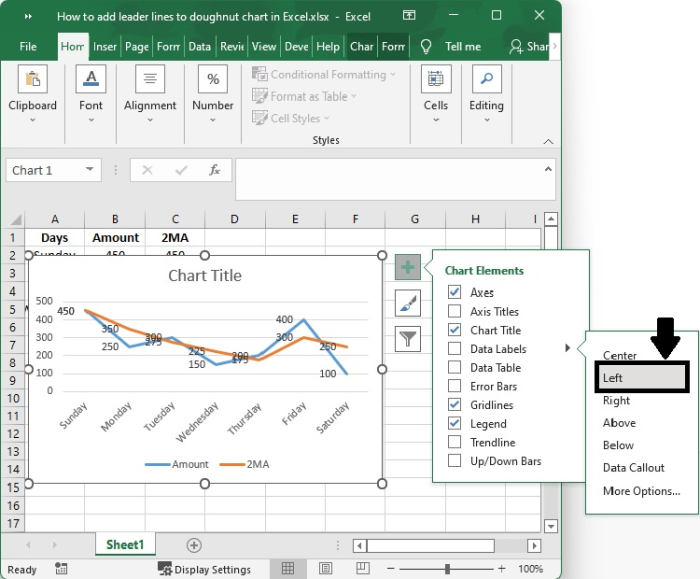The width and height of the screenshot is (700, 579).
Task: Switch to the Insert tab
Action: click(104, 46)
